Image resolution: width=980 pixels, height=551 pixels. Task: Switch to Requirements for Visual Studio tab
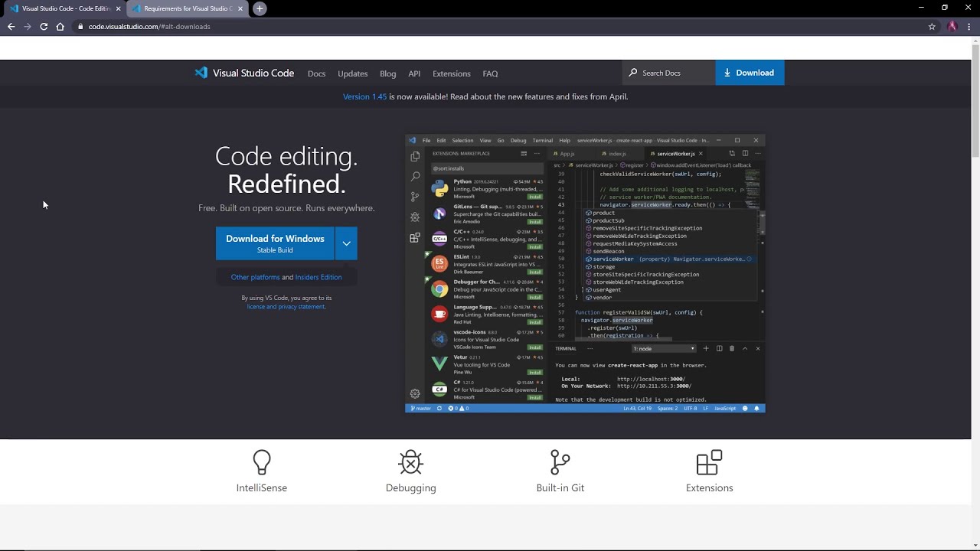pyautogui.click(x=186, y=8)
